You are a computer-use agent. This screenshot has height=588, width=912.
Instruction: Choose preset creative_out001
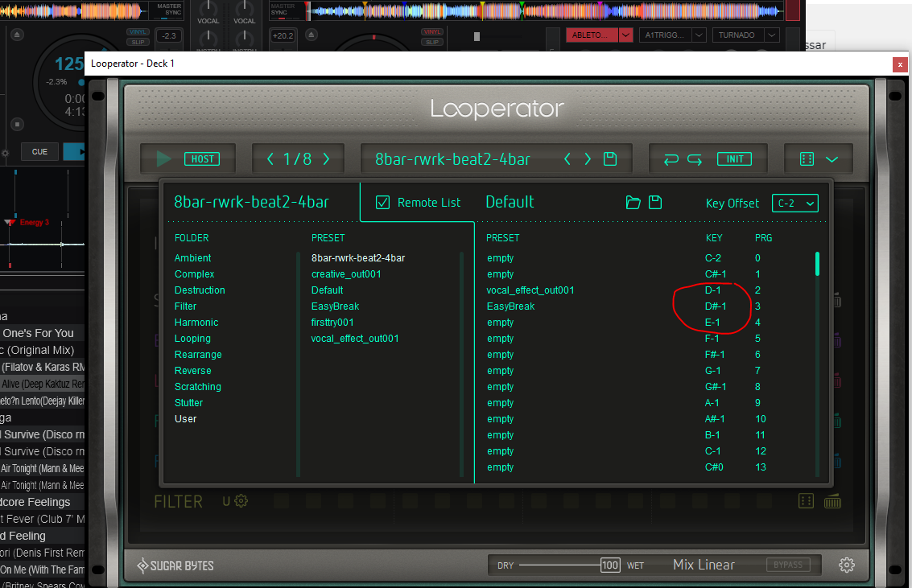click(x=346, y=274)
